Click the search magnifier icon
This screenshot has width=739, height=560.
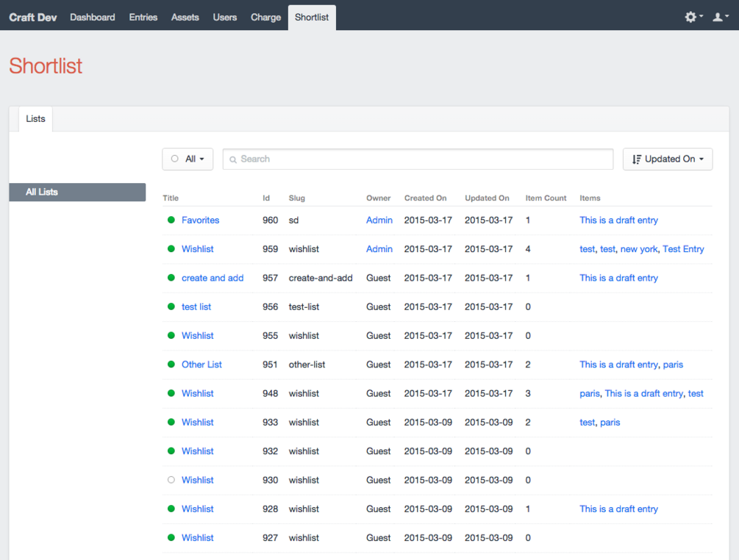pyautogui.click(x=233, y=159)
